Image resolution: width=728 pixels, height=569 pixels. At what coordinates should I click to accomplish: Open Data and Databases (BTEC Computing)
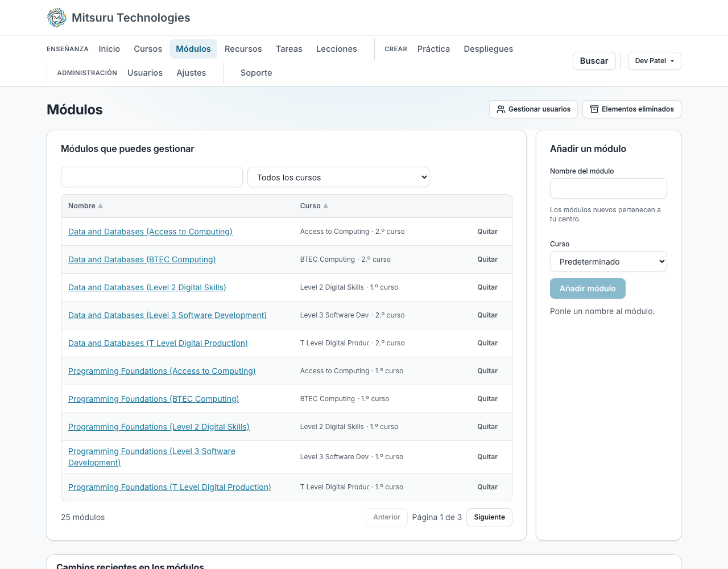(142, 259)
